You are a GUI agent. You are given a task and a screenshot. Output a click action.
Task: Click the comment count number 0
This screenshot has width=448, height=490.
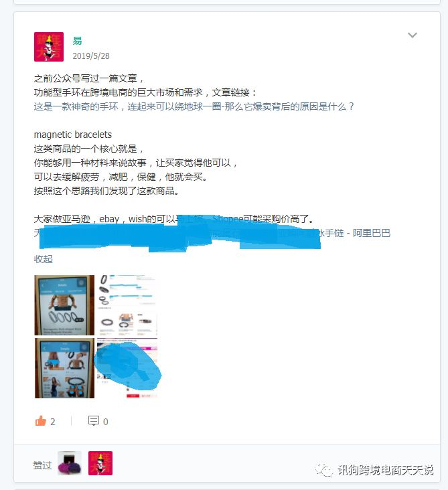point(105,422)
